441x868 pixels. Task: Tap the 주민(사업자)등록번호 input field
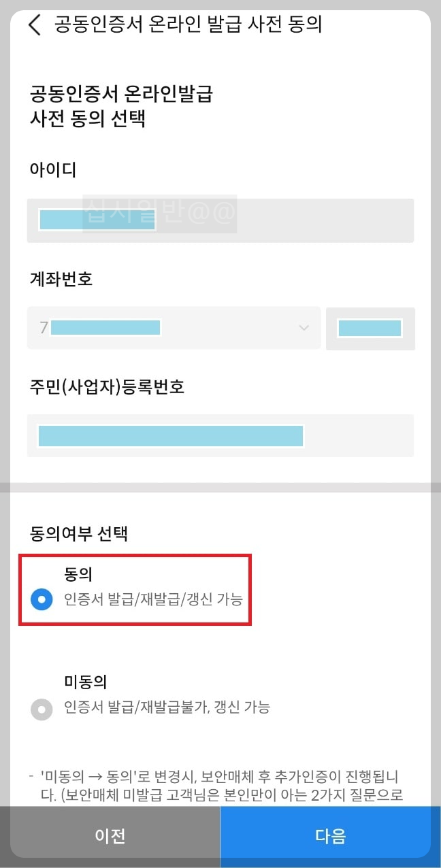pos(220,435)
